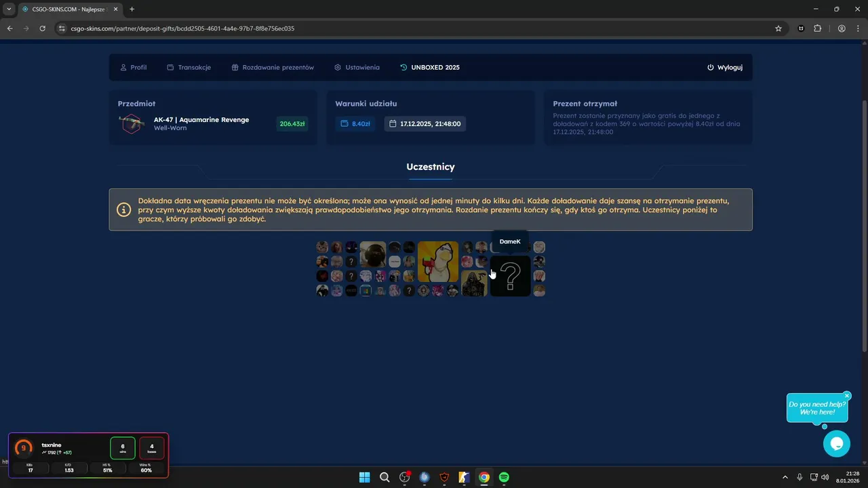Click the Chrome taskbar icon
This screenshot has width=868, height=488.
click(484, 477)
